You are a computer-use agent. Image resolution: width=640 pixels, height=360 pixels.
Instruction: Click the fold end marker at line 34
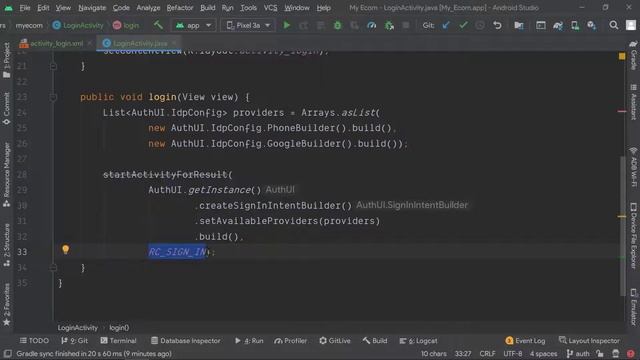click(53, 267)
